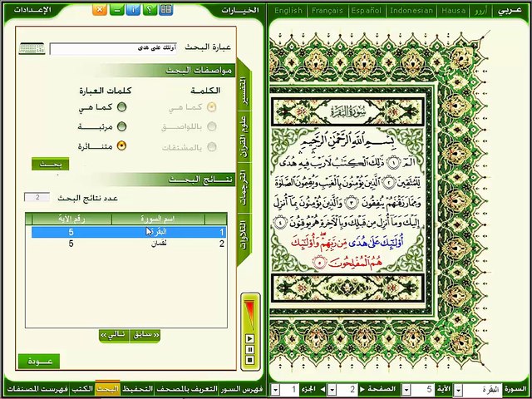Open the التعريف بالمصحف bottom tab
This screenshot has height=399, width=532.
tap(186, 389)
